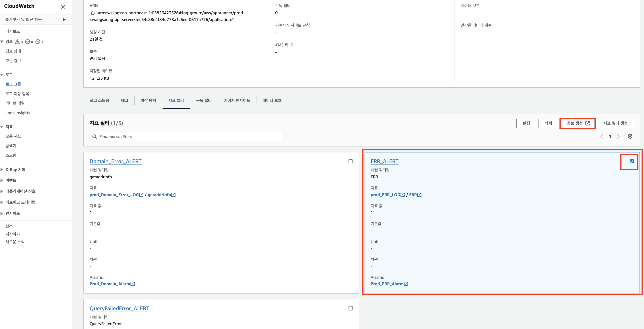Open external link icon after getaddrinfo metric
644x329 pixels.
173,195
